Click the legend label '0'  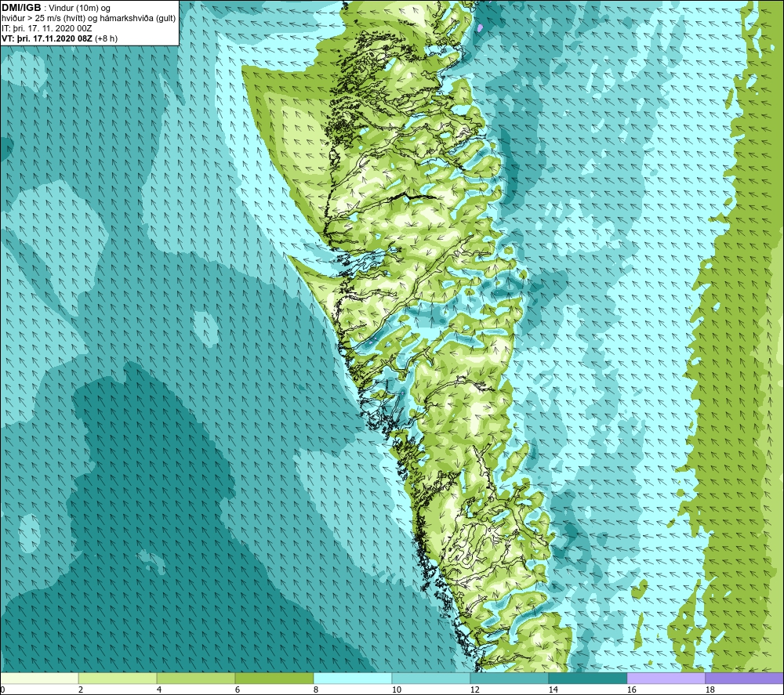(2, 690)
